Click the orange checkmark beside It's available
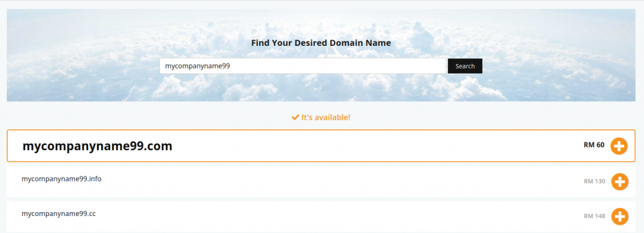The image size is (644, 233). coord(295,117)
